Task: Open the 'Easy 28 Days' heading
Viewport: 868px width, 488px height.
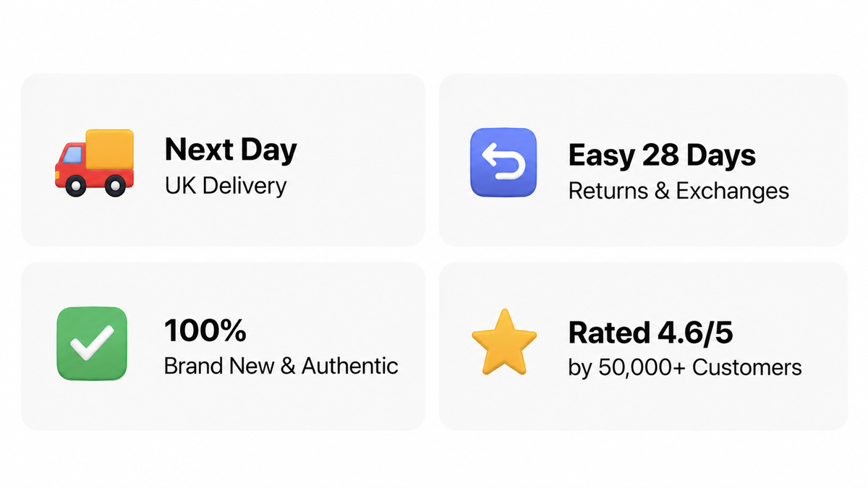Action: (662, 155)
